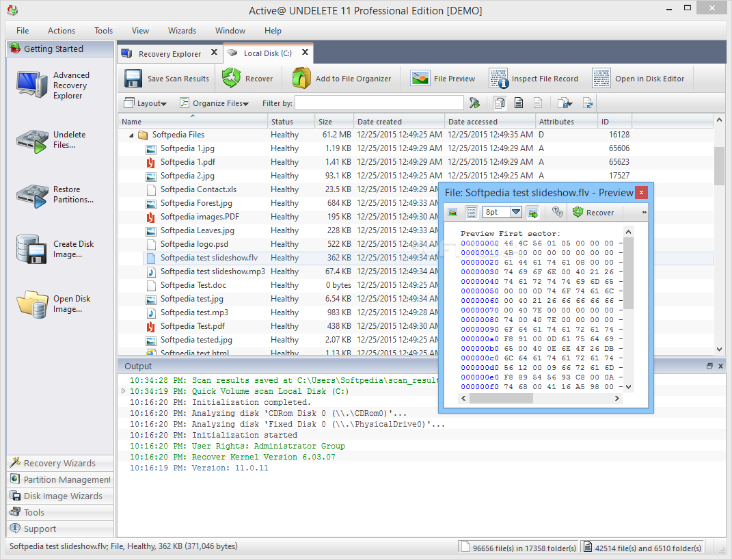Apply the filter with the funnel run icon

coord(474,103)
